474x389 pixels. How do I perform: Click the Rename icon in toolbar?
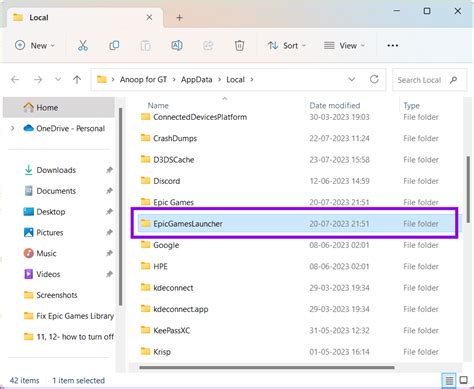[177, 45]
